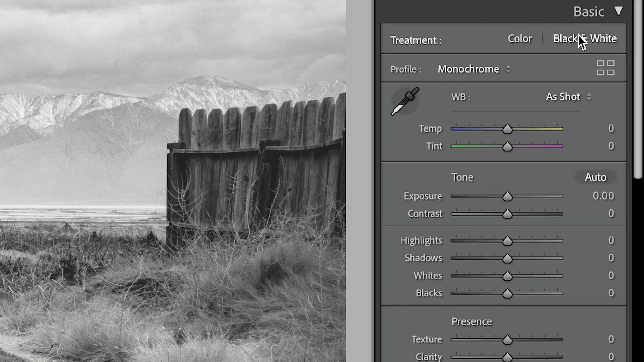644x362 pixels.
Task: Click the Texture slider knob
Action: click(x=507, y=340)
